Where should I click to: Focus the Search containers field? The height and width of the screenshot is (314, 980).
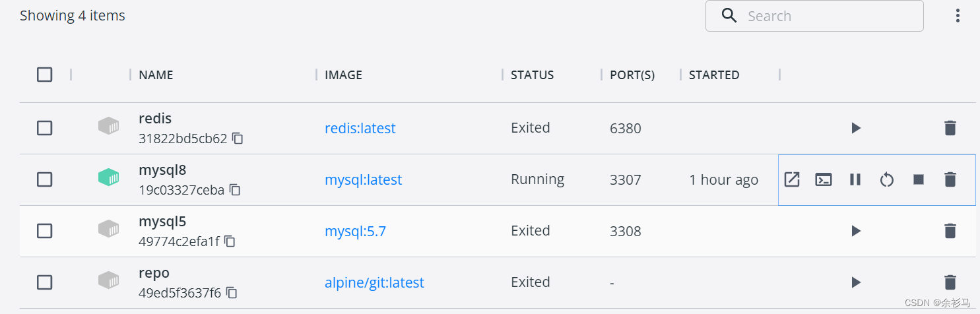point(825,16)
